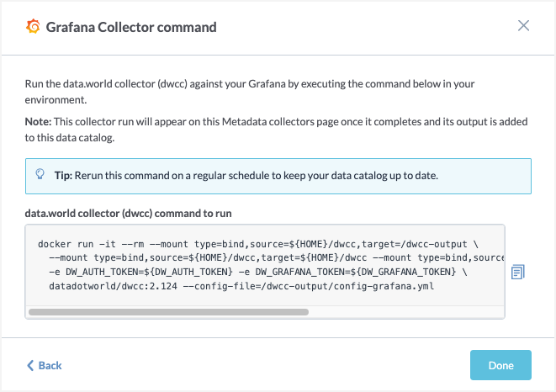Screen dimensions: 556x392
Task: Go back using the Back link
Action: click(45, 365)
